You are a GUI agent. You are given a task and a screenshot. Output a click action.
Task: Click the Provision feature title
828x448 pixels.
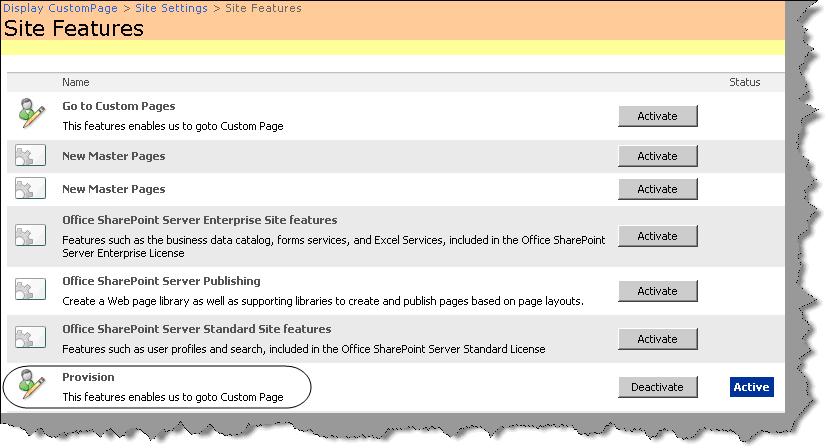88,377
